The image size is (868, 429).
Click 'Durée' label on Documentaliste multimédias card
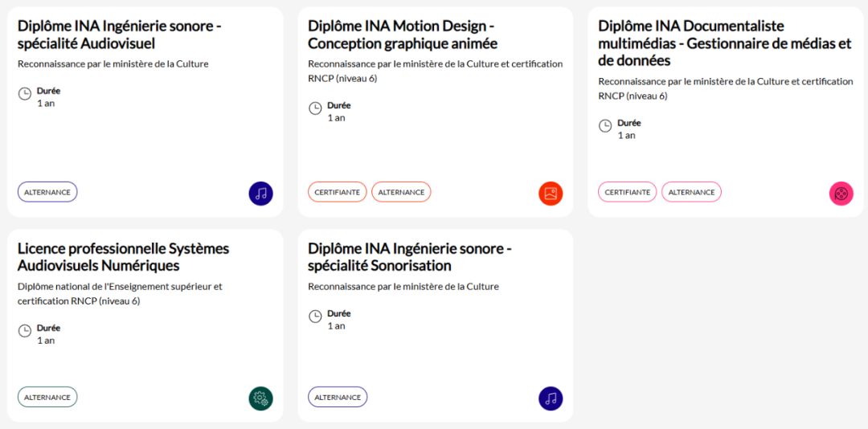coord(629,123)
